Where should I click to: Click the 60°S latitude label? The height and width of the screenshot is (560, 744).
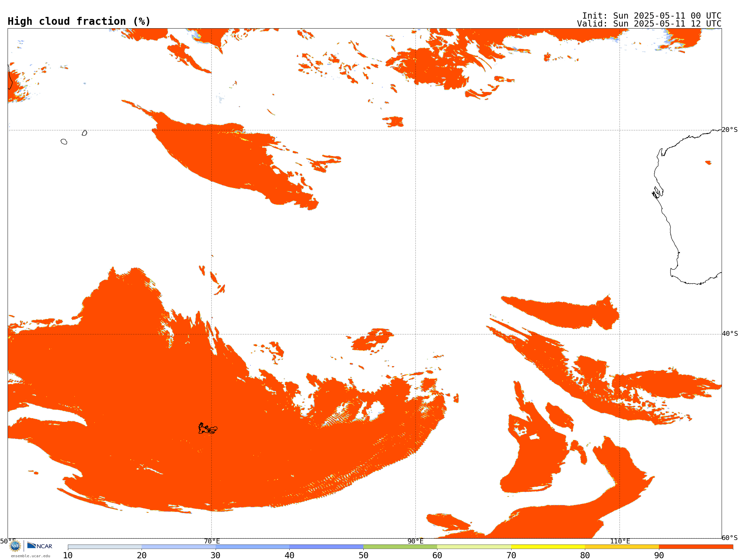coord(730,538)
